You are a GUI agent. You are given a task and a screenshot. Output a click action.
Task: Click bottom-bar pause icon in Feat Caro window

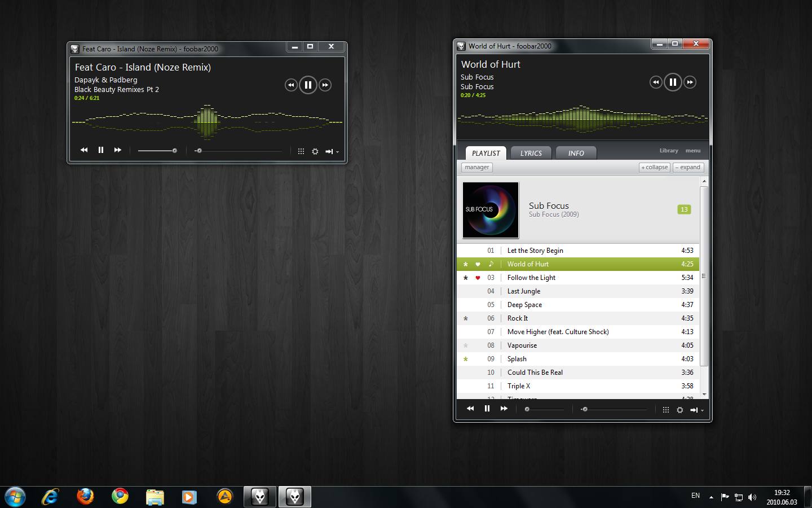101,150
